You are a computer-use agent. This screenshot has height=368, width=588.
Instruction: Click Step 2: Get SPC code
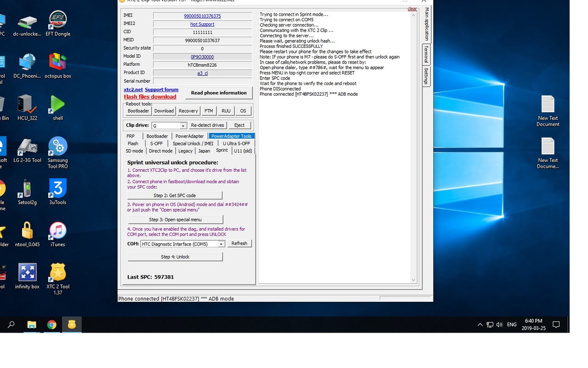point(175,195)
